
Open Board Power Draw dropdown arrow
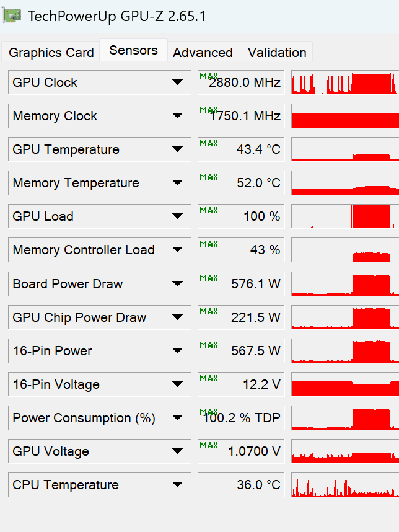(x=177, y=283)
